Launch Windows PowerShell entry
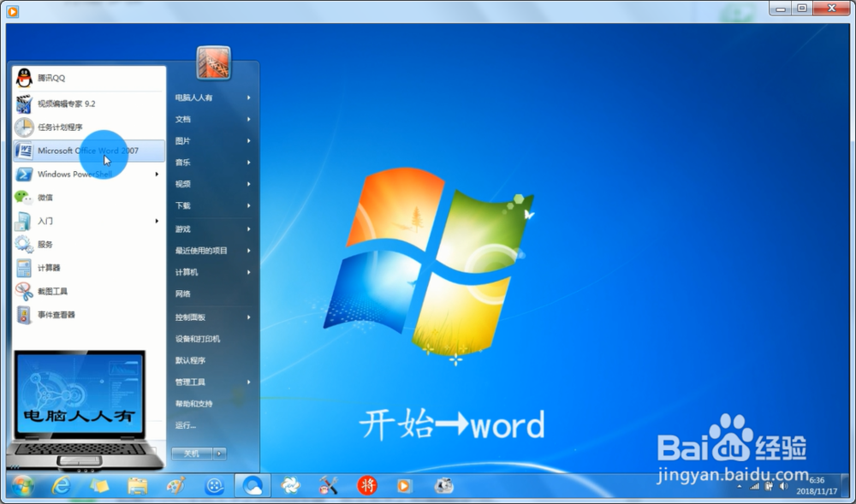 click(x=88, y=174)
